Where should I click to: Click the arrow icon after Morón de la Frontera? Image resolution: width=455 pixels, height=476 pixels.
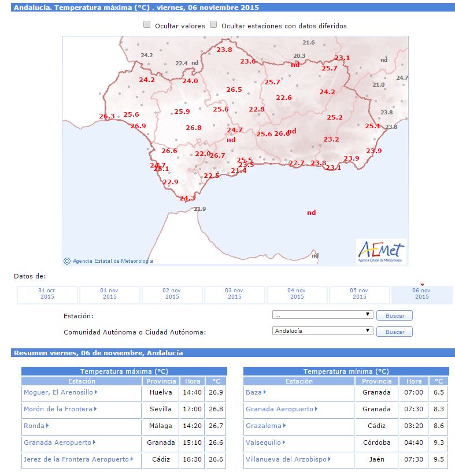[95, 409]
